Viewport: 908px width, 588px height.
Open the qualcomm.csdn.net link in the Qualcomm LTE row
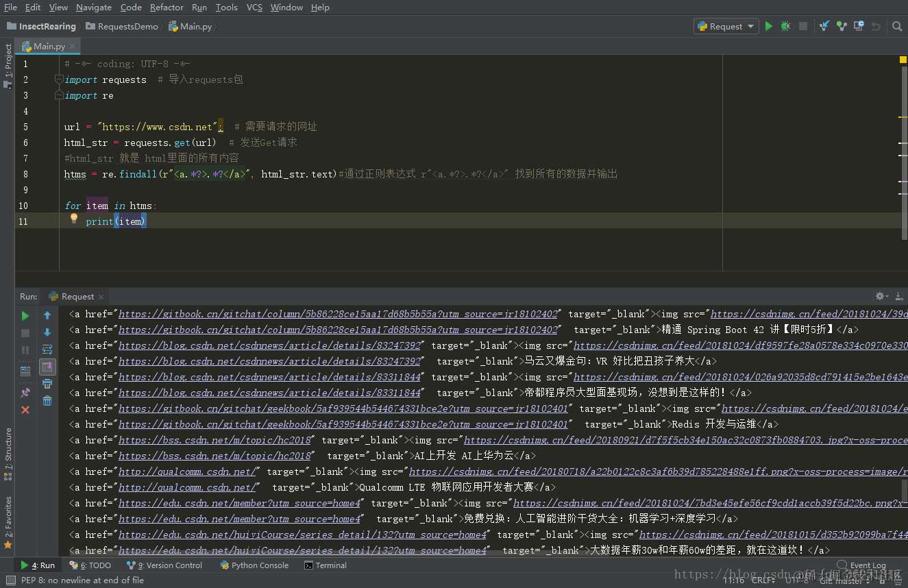(x=188, y=487)
